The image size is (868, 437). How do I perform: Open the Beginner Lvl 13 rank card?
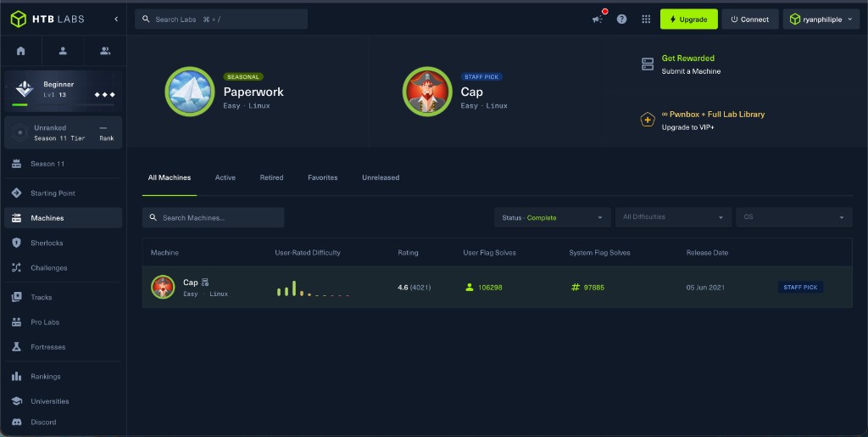pos(63,90)
